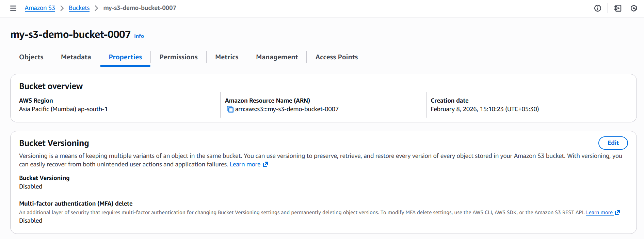Click the Bucket Versioning section heading
The width and height of the screenshot is (644, 239).
[54, 143]
